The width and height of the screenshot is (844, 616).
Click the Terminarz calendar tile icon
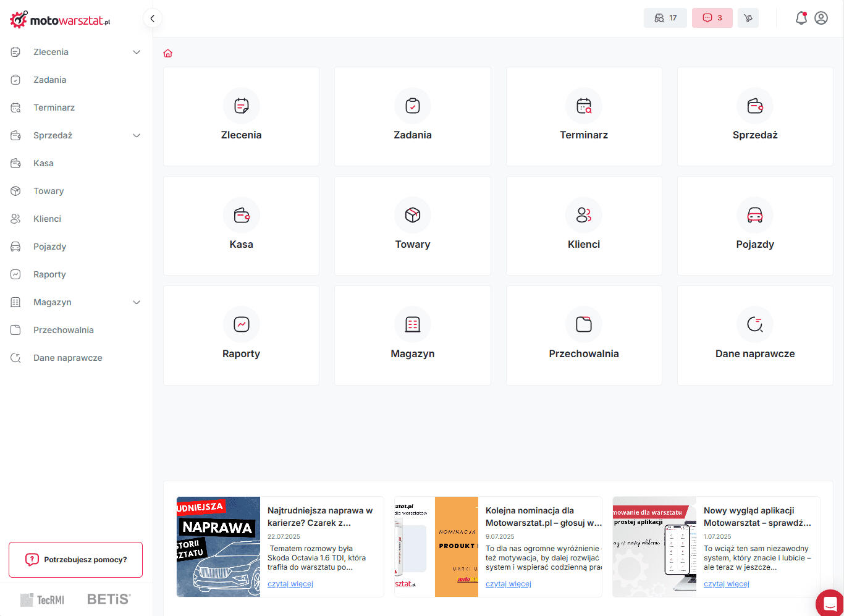click(x=583, y=106)
